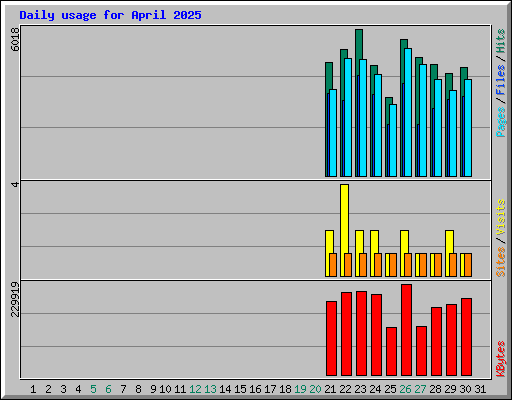
Task: Click day 31 on the x-axis
Action: point(480,389)
